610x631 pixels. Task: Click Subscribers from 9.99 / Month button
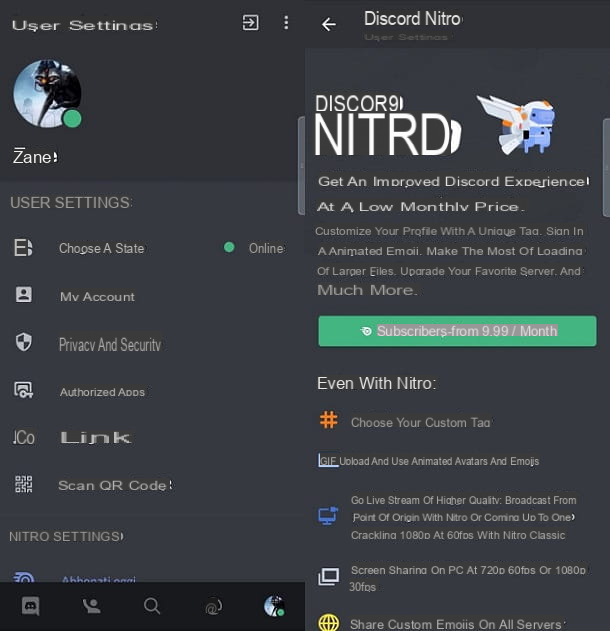pos(458,331)
